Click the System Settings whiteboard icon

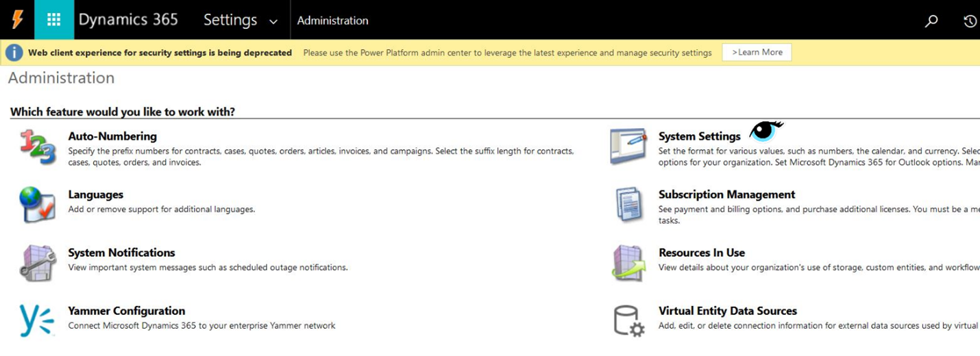(628, 147)
